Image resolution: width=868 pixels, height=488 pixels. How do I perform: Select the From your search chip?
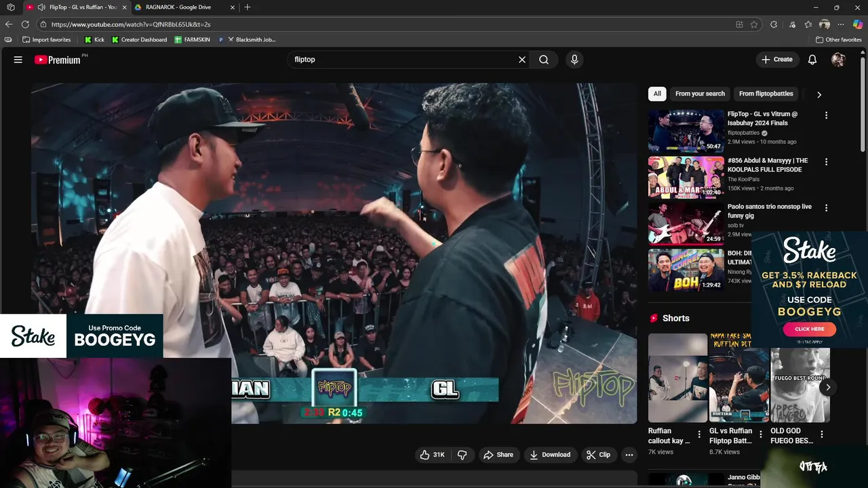tap(700, 94)
